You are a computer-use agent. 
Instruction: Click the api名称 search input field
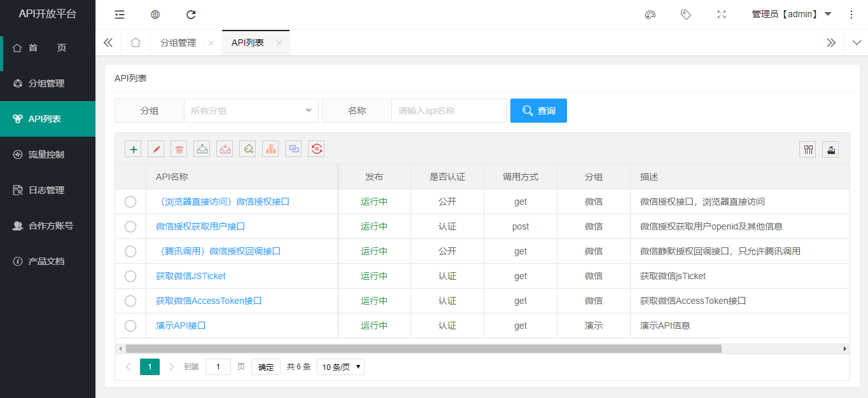click(449, 111)
